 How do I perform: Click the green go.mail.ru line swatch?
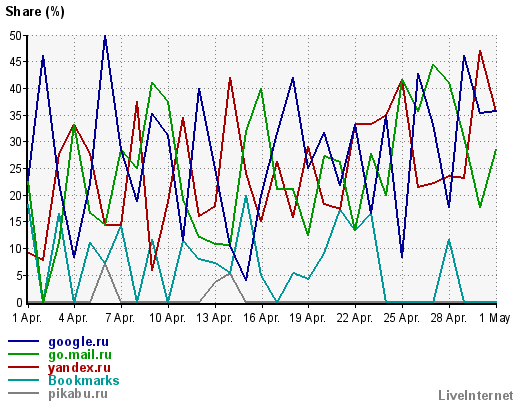click(23, 354)
